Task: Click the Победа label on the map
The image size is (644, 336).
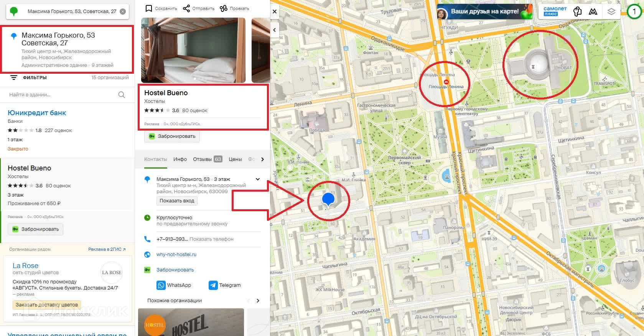Action: (x=317, y=130)
